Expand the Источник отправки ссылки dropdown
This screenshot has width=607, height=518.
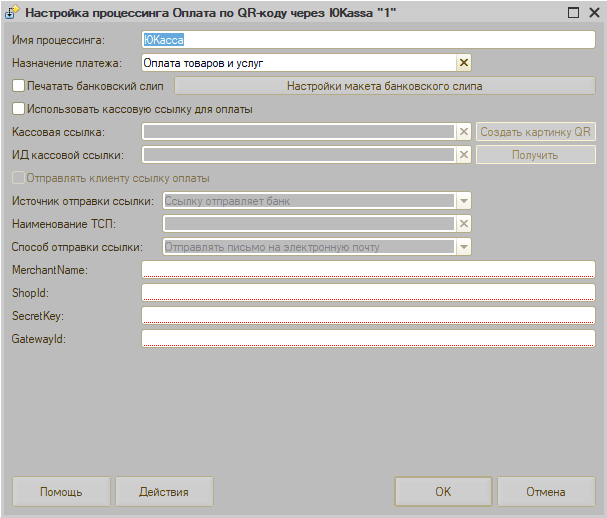coord(463,200)
